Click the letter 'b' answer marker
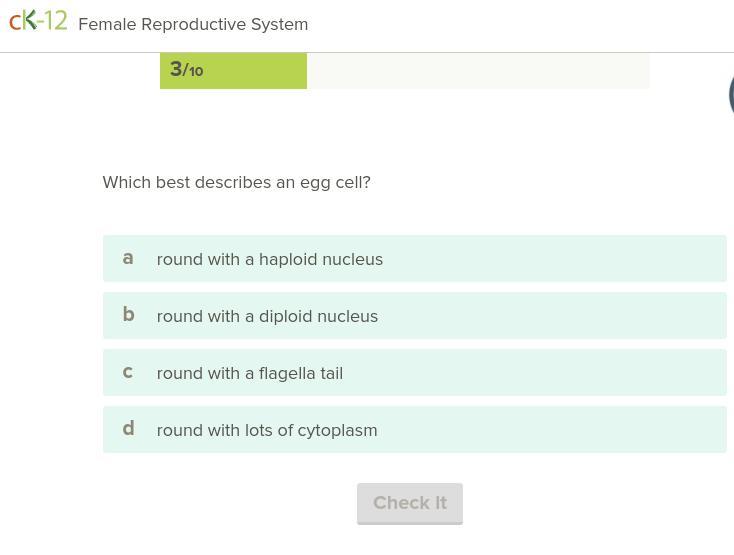 (128, 314)
